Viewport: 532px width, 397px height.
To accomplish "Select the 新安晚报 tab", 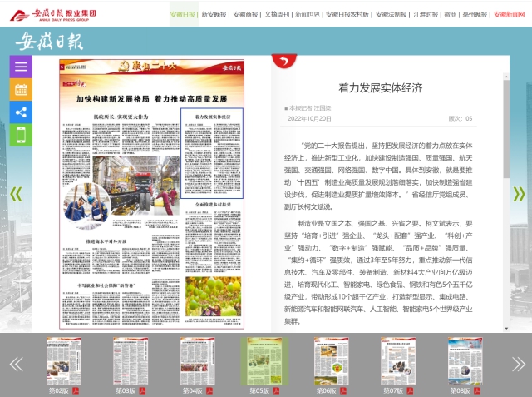I will (x=214, y=14).
